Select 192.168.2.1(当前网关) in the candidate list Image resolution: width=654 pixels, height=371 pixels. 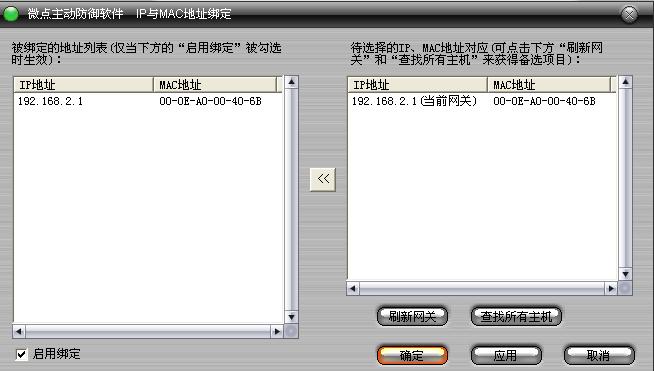pos(414,101)
